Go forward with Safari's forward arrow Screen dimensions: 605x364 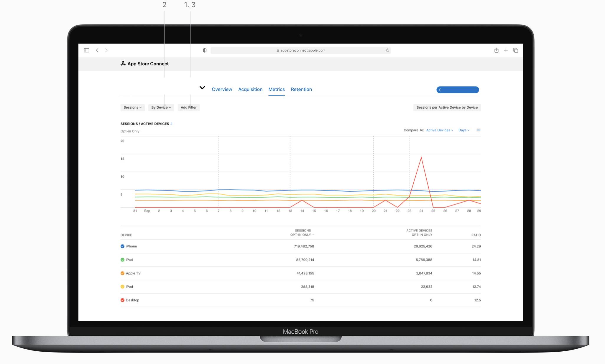click(x=106, y=50)
